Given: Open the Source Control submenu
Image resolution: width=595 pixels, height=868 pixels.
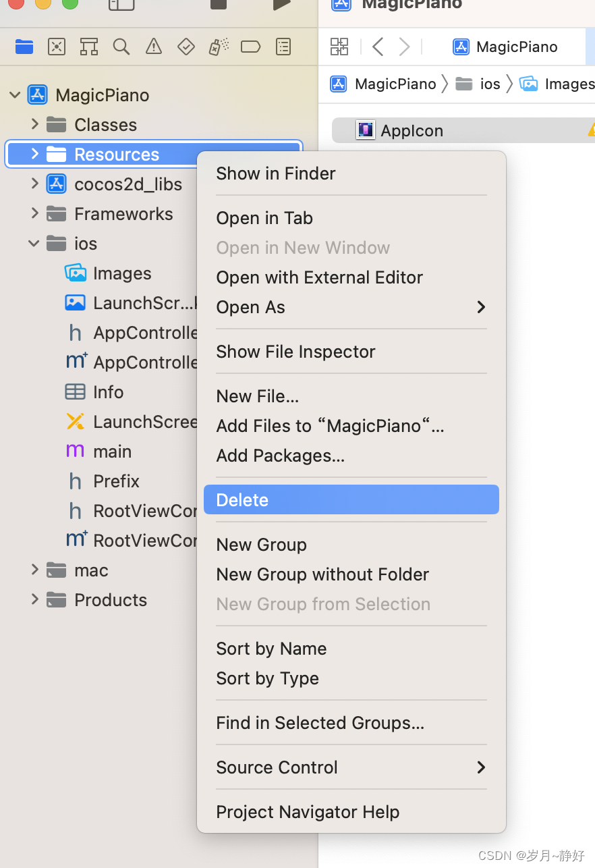Looking at the screenshot, I should pyautogui.click(x=351, y=767).
